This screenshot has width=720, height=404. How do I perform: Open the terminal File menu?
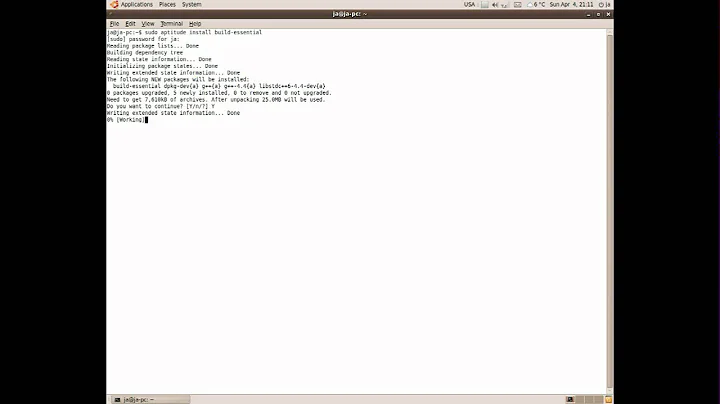tap(114, 23)
